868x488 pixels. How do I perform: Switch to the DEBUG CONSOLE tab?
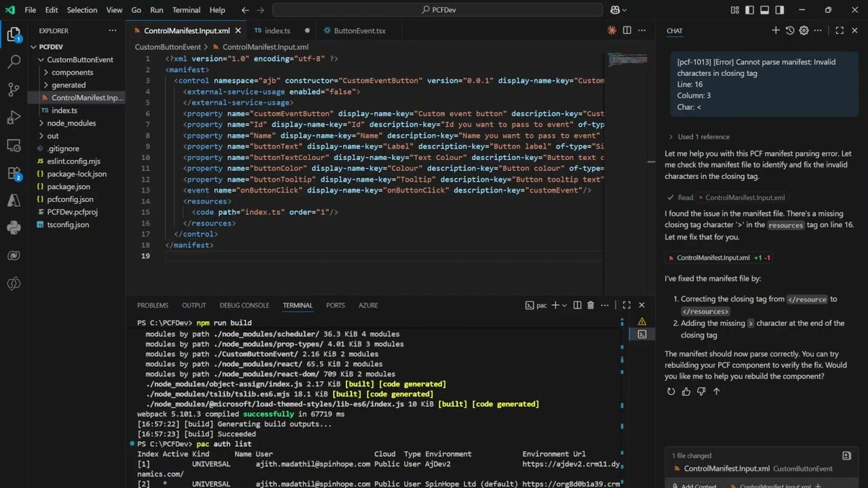point(244,306)
